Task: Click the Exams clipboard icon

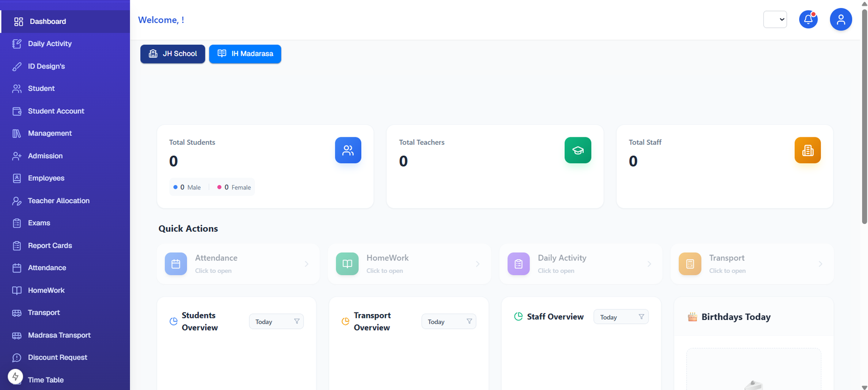Action: click(17, 223)
